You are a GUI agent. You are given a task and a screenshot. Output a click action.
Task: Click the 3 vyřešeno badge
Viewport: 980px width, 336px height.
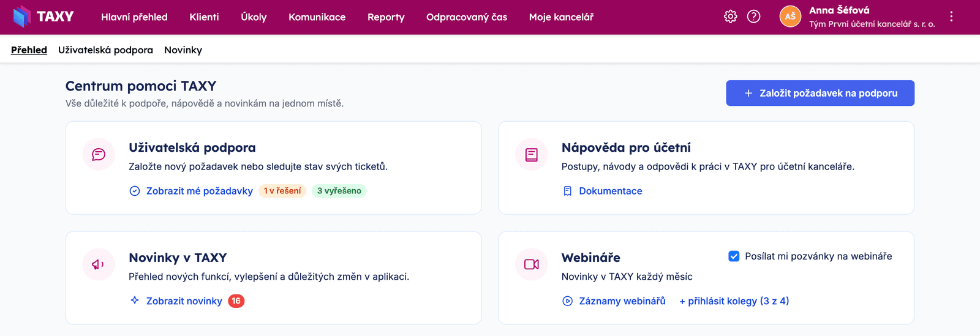[x=339, y=191]
